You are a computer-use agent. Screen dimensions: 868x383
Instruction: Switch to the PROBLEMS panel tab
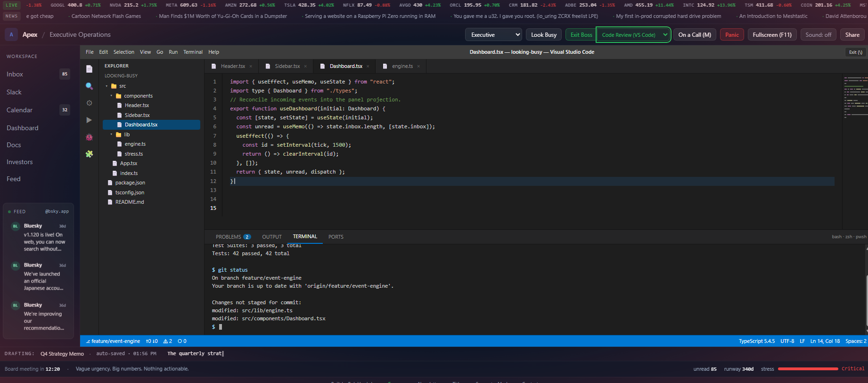tap(233, 237)
